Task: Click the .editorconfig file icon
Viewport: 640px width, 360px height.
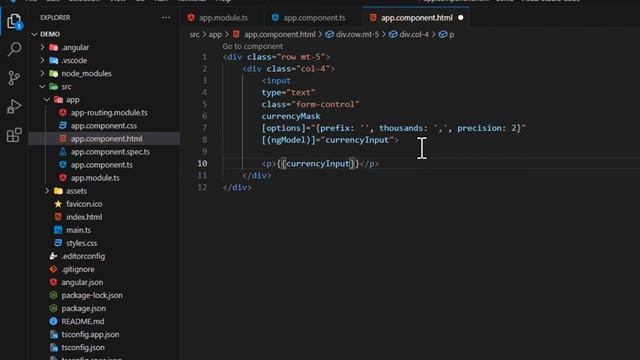Action: tap(53, 256)
